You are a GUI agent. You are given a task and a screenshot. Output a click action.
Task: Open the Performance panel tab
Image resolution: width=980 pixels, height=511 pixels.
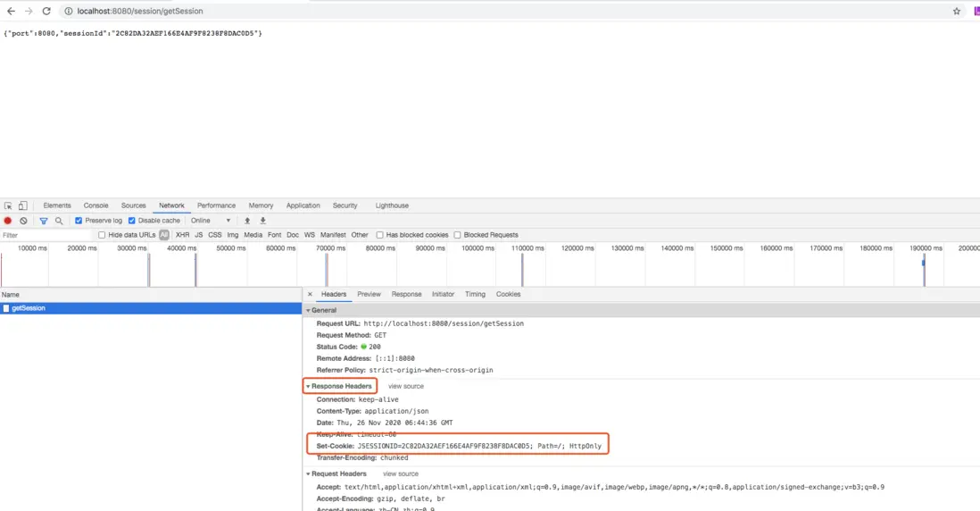tap(216, 205)
